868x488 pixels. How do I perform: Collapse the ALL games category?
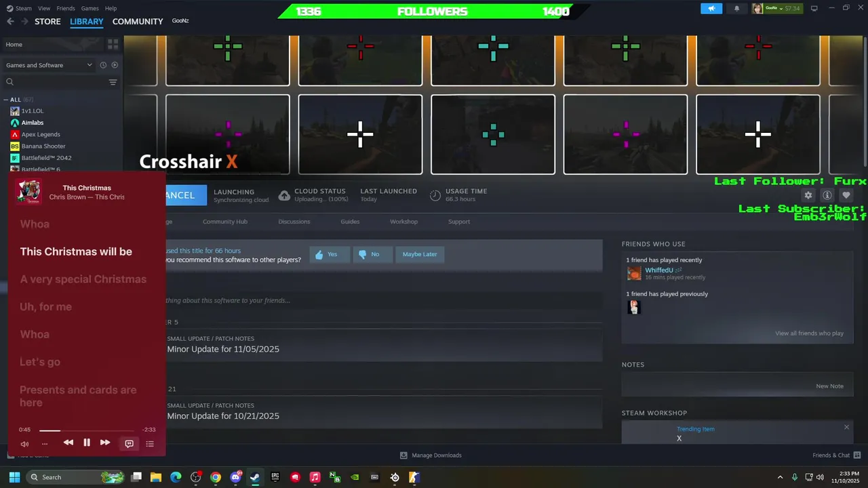pyautogui.click(x=7, y=100)
